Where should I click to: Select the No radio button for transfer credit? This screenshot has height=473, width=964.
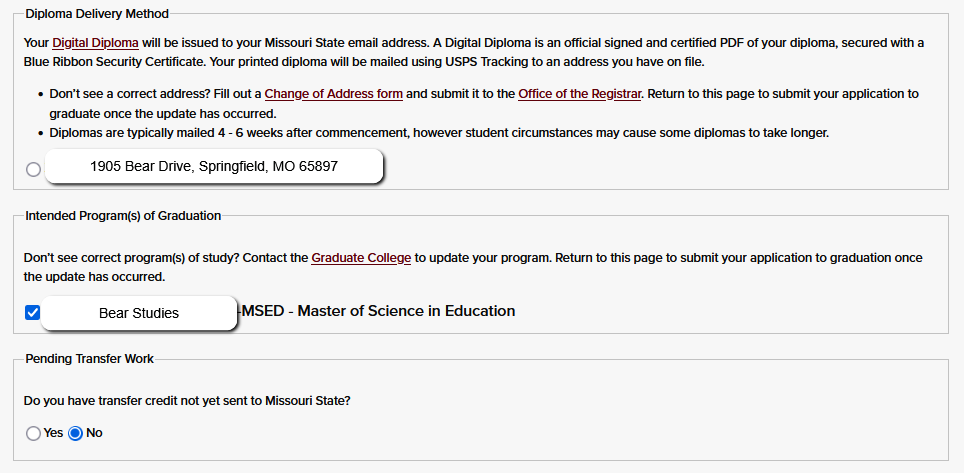point(75,433)
